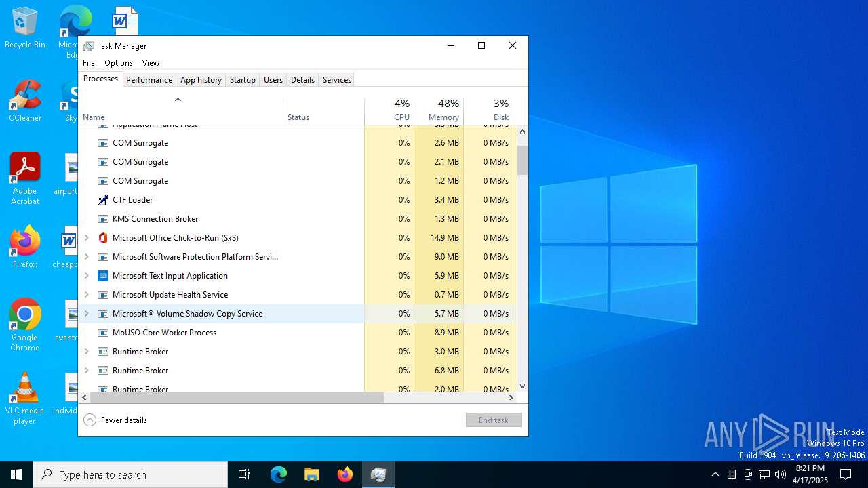The width and height of the screenshot is (868, 488).
Task: Click the scroll down arrow of process list
Action: [522, 386]
